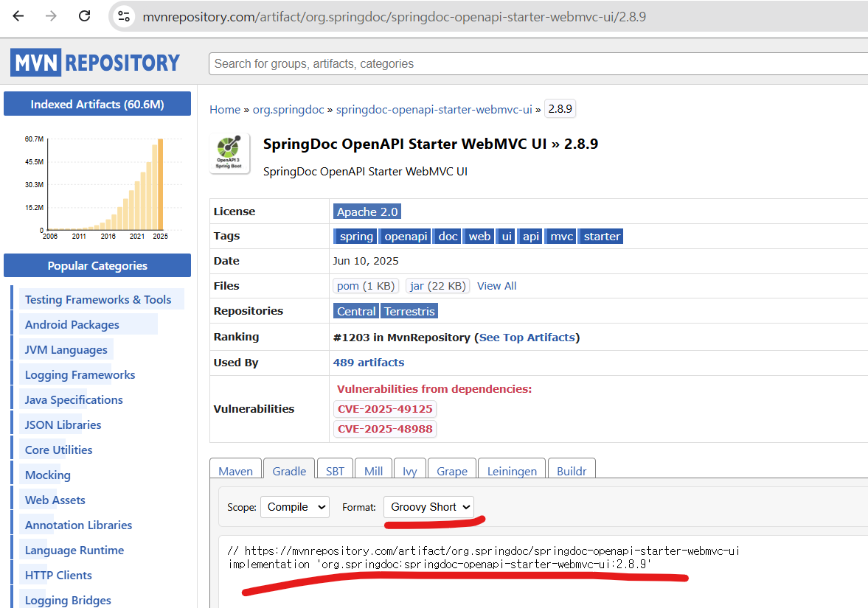Open the Apache 2.0 license link
Viewport: 868px width, 608px height.
click(367, 212)
